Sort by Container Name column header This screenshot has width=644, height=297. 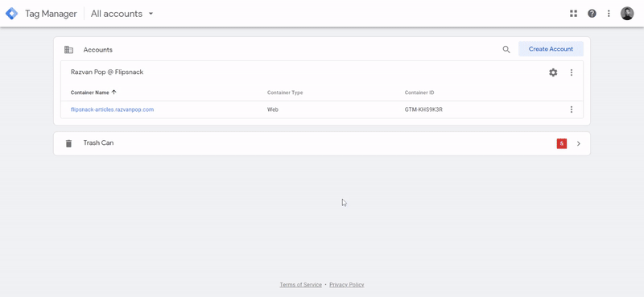click(x=93, y=93)
